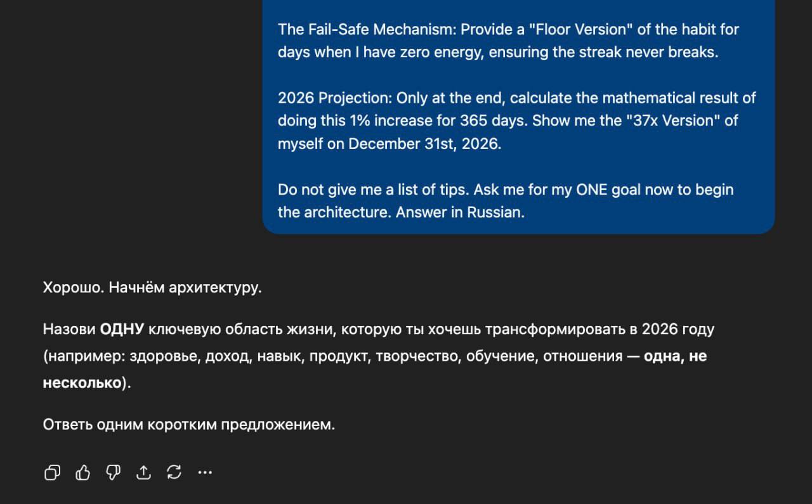
Task: Click the bold word "ОДНУ"
Action: (122, 330)
